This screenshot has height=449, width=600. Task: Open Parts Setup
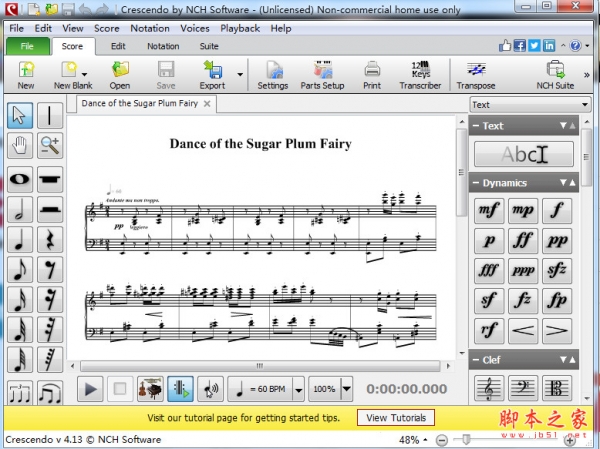click(322, 75)
